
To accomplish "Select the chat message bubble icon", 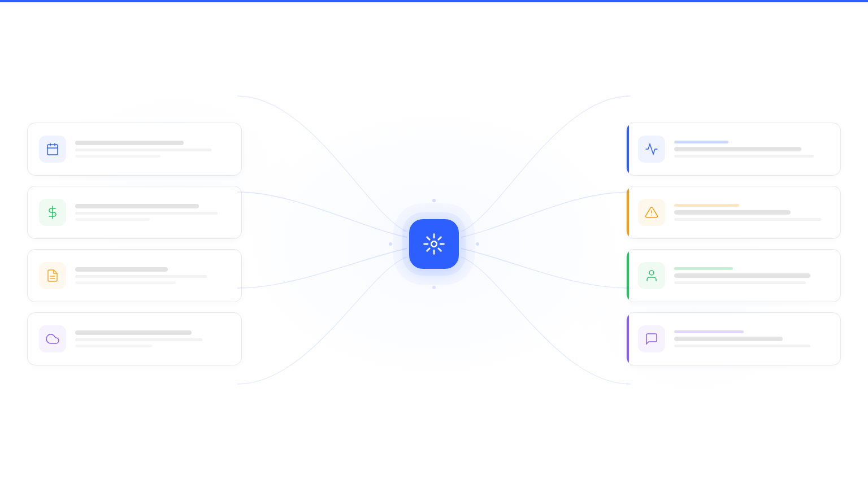I will pos(652,339).
